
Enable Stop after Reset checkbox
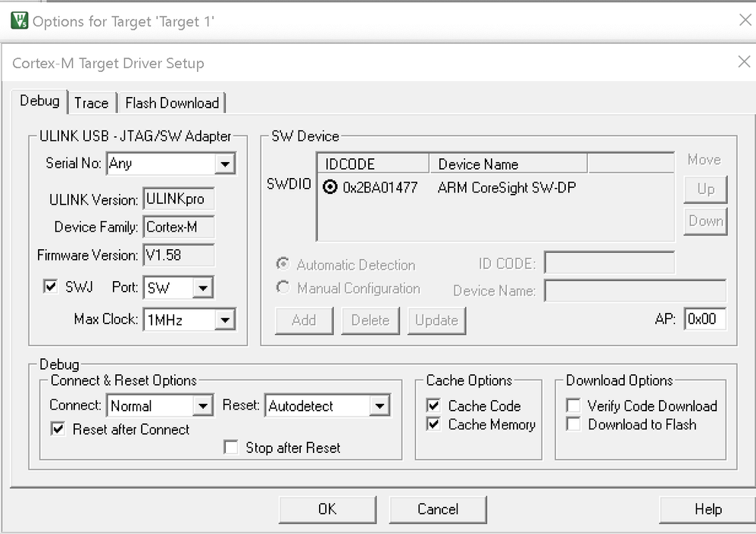coord(231,447)
